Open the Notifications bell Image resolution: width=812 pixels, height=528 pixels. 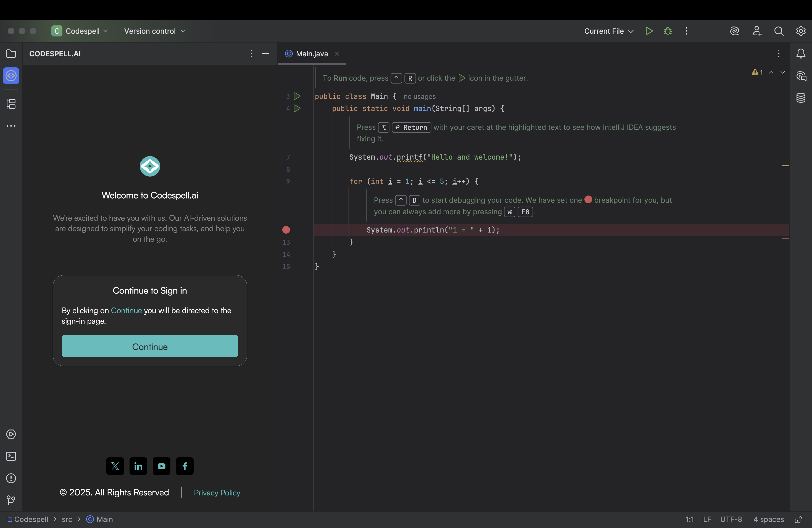(x=801, y=54)
